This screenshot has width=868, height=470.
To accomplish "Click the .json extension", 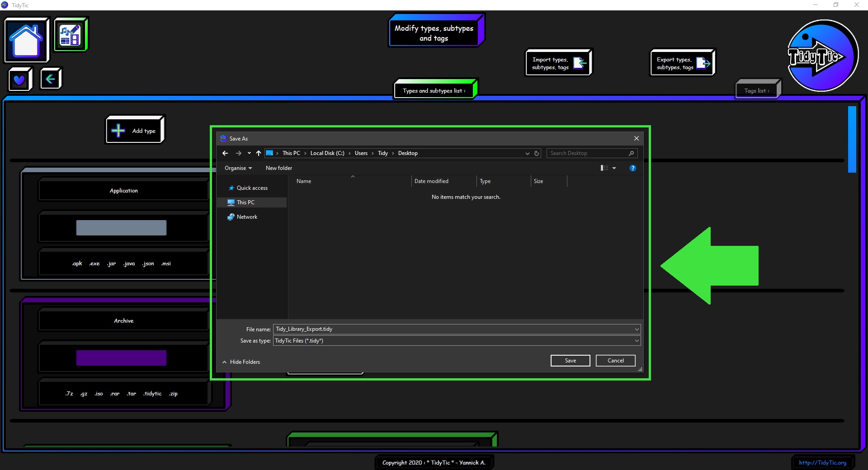I will pos(148,263).
